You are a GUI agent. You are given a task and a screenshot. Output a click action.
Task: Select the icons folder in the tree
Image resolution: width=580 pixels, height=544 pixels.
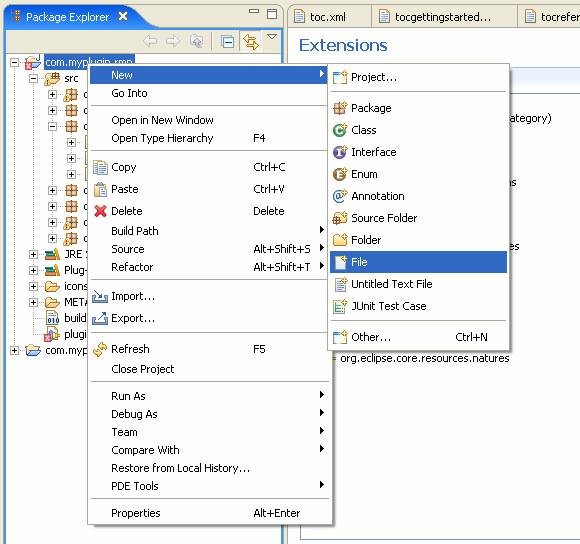tap(66, 286)
